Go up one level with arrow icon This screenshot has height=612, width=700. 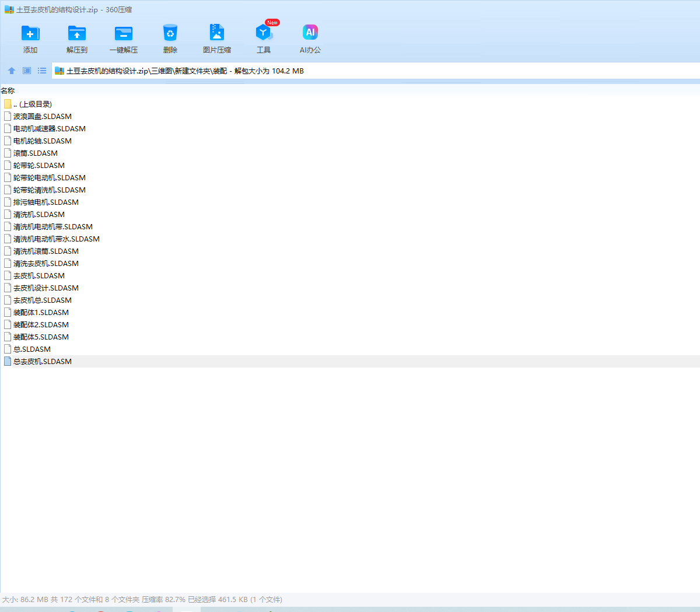point(12,71)
